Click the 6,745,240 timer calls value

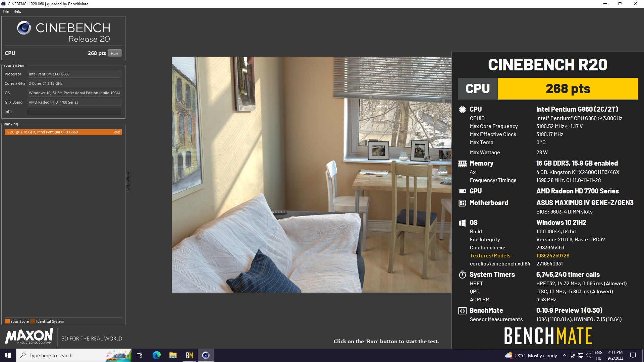[568, 275]
